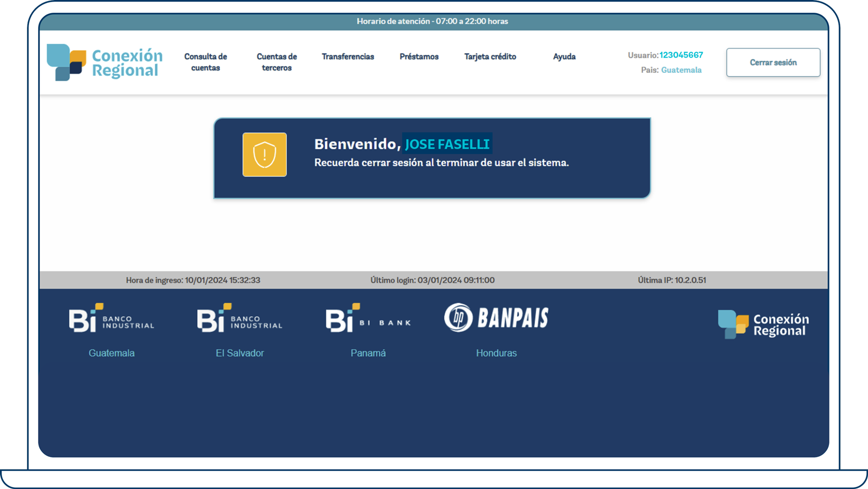The width and height of the screenshot is (868, 489).
Task: Open the Consulta de cuentas menu
Action: point(206,62)
